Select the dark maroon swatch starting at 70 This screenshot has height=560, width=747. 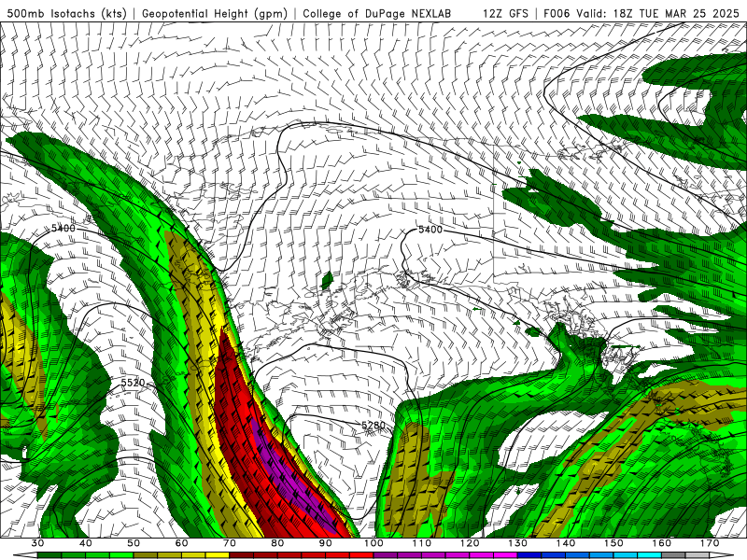pyautogui.click(x=242, y=555)
